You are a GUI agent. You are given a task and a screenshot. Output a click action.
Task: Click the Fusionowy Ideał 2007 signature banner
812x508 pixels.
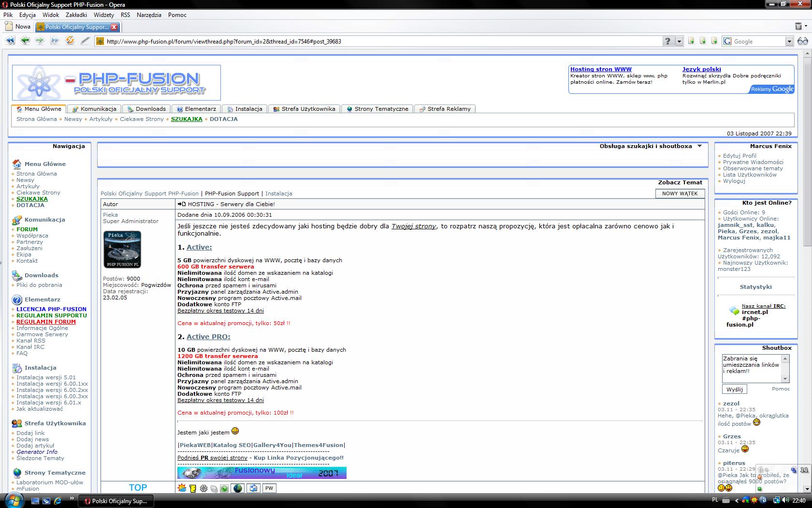[x=262, y=473]
